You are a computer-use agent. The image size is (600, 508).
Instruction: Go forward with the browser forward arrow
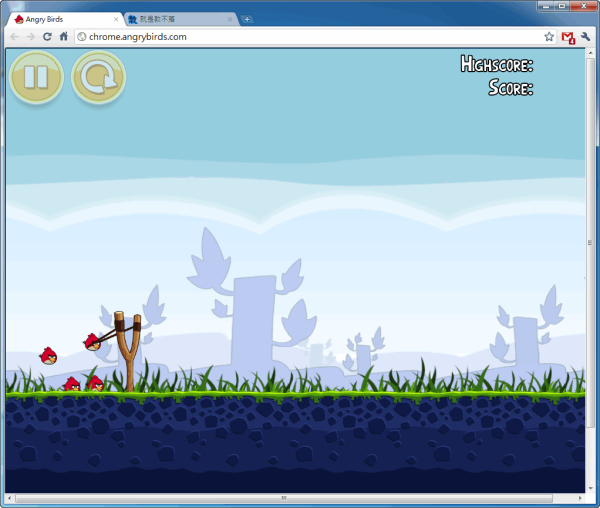tap(31, 37)
